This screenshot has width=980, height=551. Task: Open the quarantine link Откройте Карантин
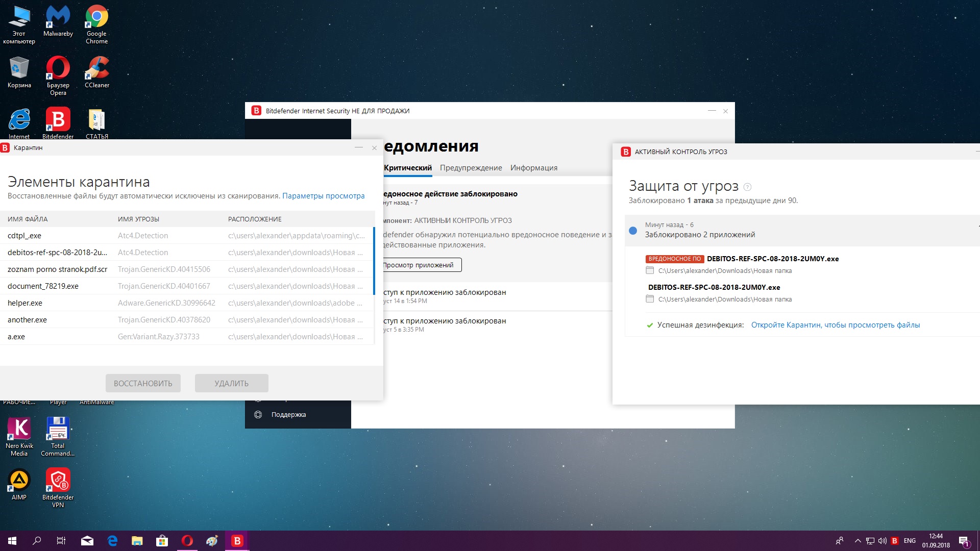tap(835, 325)
